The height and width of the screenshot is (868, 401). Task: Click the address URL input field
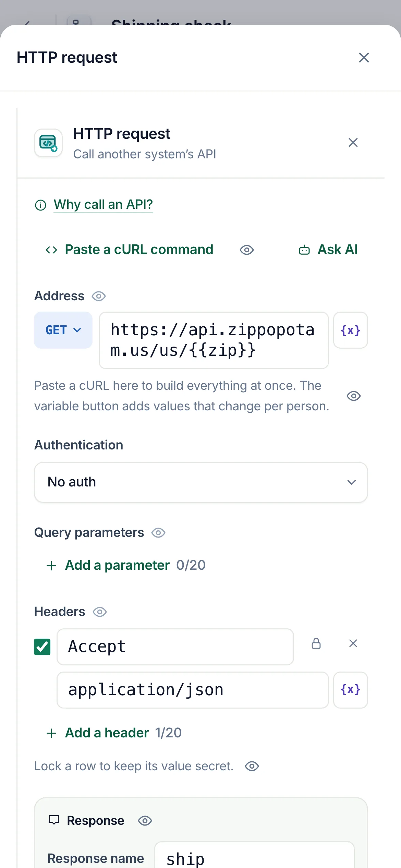[214, 340]
